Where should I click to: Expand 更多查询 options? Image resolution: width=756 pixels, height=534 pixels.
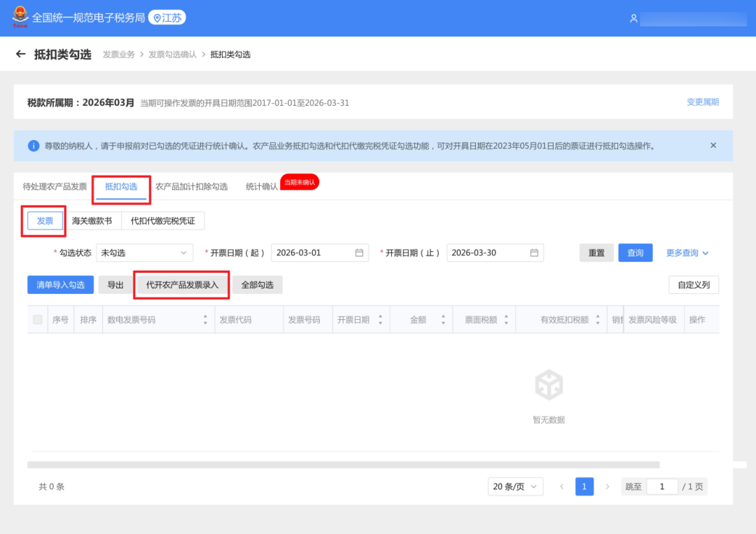687,253
